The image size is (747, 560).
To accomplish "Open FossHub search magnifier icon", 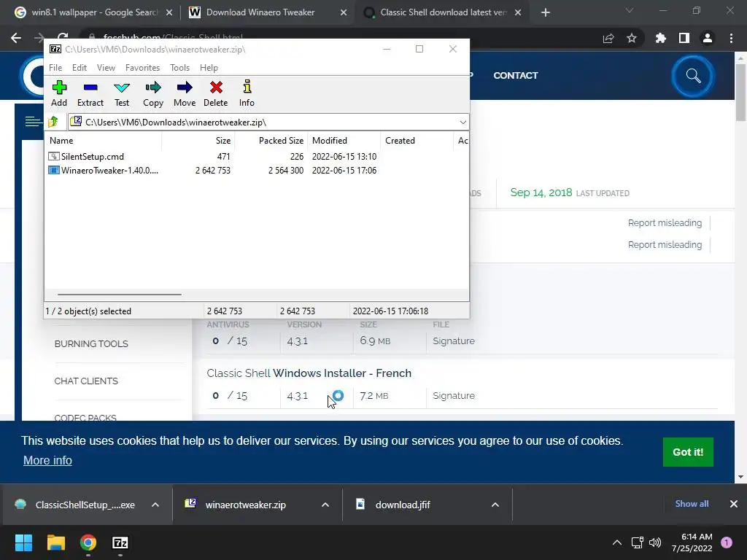I will (693, 76).
